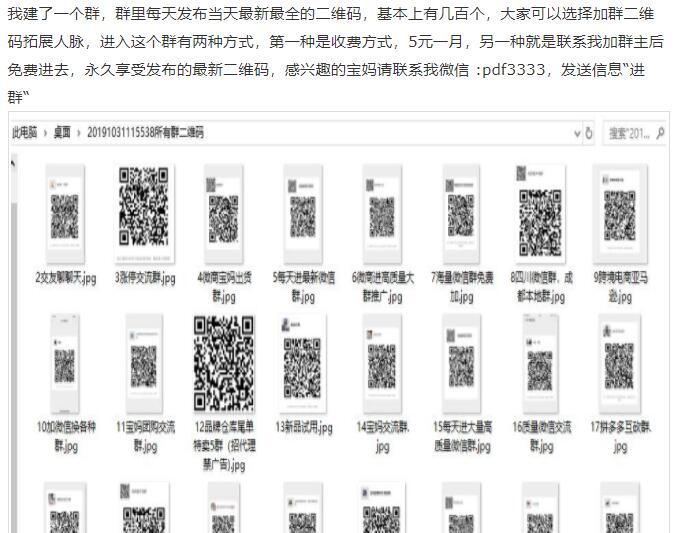Click the file name 9跨境电商亚马逊.jpg
Image resolution: width=691 pixels, height=533 pixels.
[x=620, y=287]
